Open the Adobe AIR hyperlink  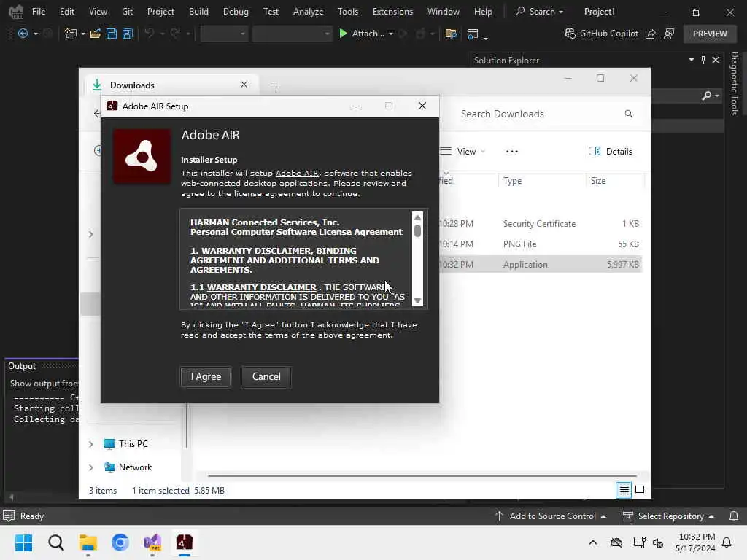pyautogui.click(x=296, y=174)
